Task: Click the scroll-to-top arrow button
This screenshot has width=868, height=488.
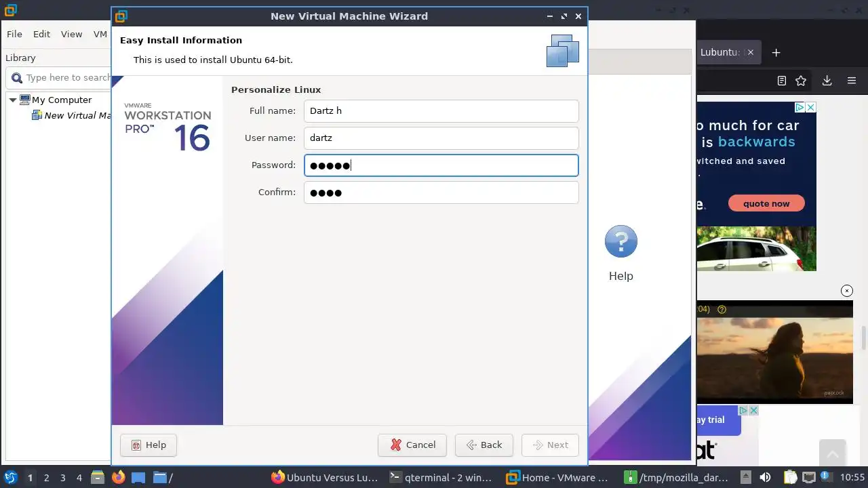Action: click(x=833, y=453)
